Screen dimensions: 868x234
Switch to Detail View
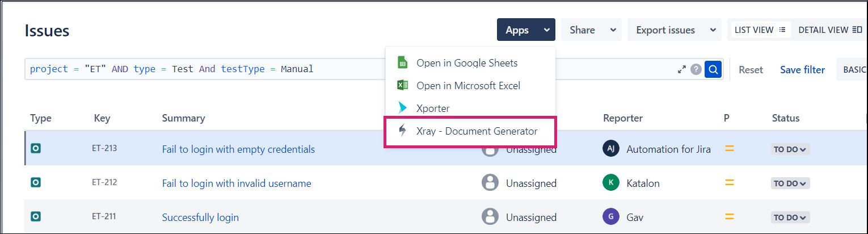click(829, 30)
